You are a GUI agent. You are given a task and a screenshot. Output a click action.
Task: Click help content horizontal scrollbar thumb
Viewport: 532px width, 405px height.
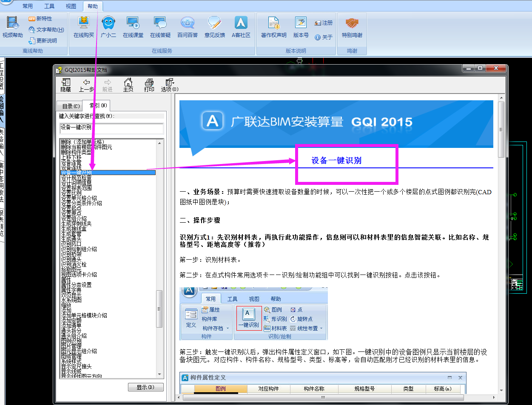coord(323,397)
